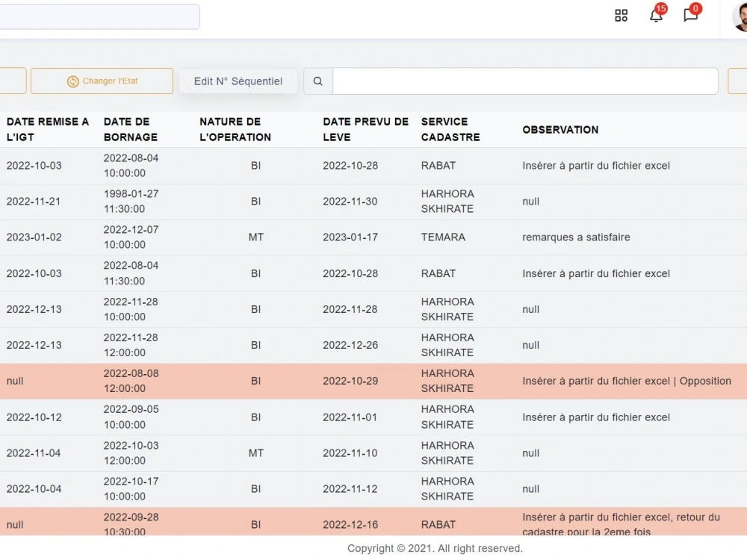Focus the table search input field
This screenshot has height=560, width=747.
point(525,81)
